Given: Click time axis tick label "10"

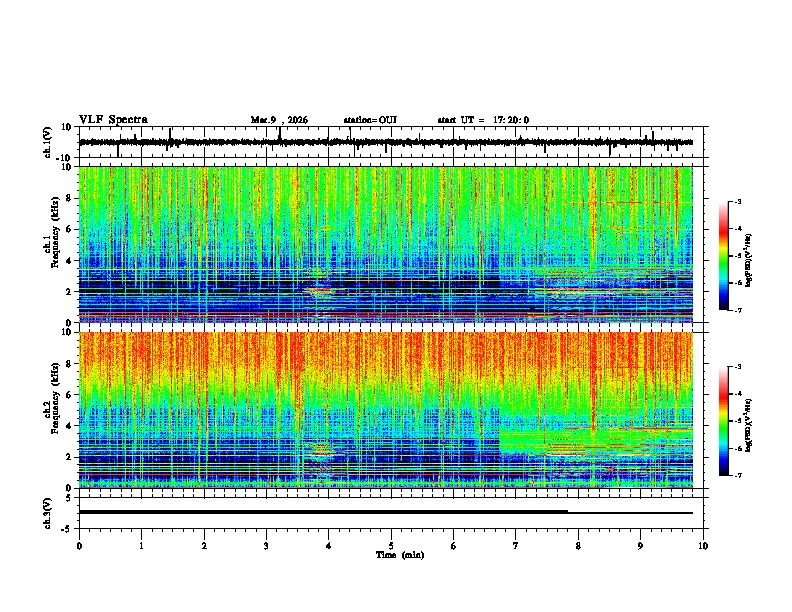Looking at the screenshot, I should tap(703, 546).
